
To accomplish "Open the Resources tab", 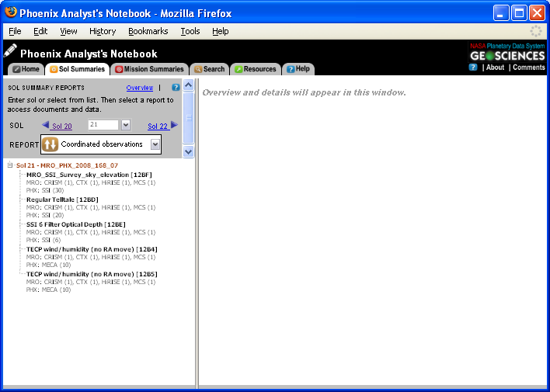I will pyautogui.click(x=255, y=69).
